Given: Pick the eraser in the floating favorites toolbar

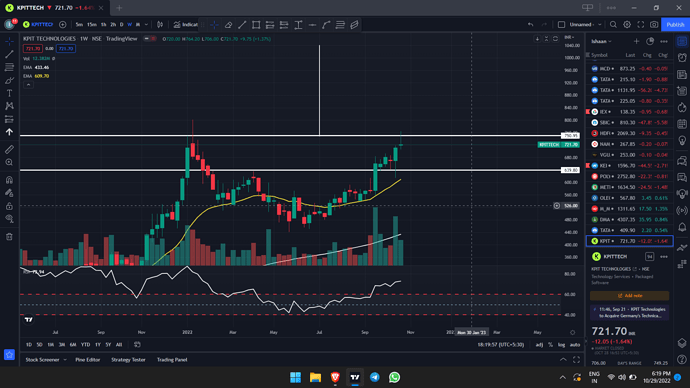Looking at the screenshot, I should point(228,25).
